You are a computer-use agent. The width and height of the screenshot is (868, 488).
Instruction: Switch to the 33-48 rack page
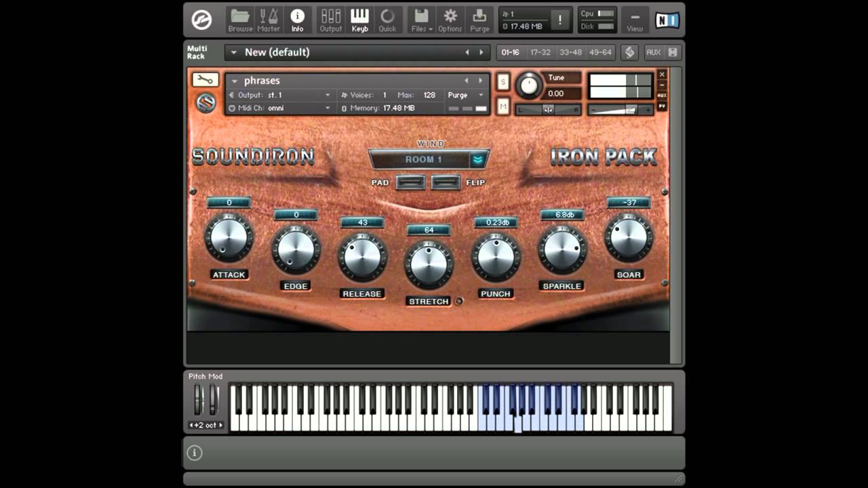tap(570, 52)
